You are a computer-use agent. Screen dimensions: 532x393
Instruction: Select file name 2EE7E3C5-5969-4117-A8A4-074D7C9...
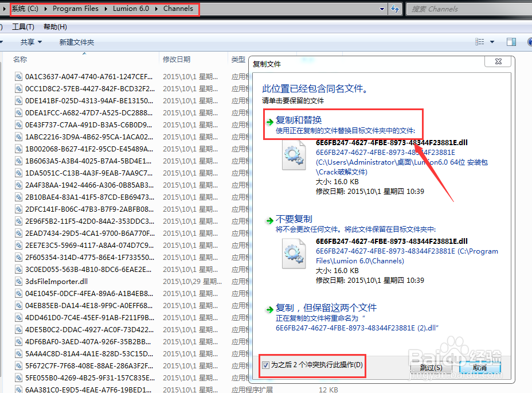coord(89,245)
